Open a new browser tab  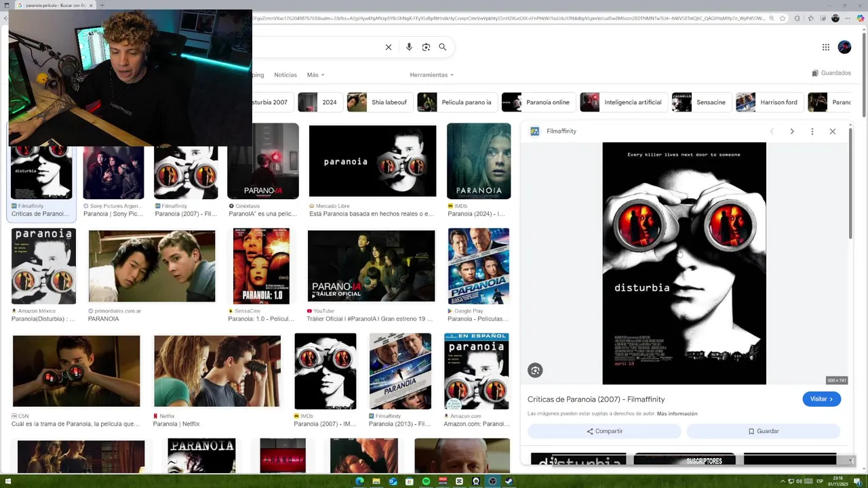pos(102,5)
